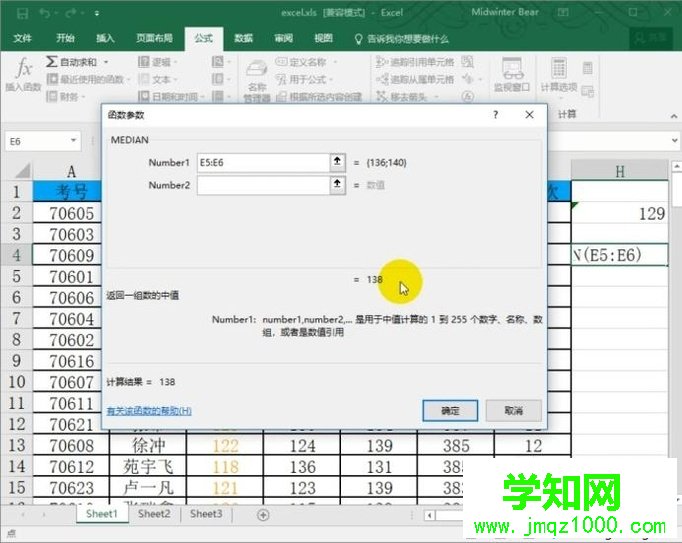Select the Sheet3 worksheet tab

206,514
